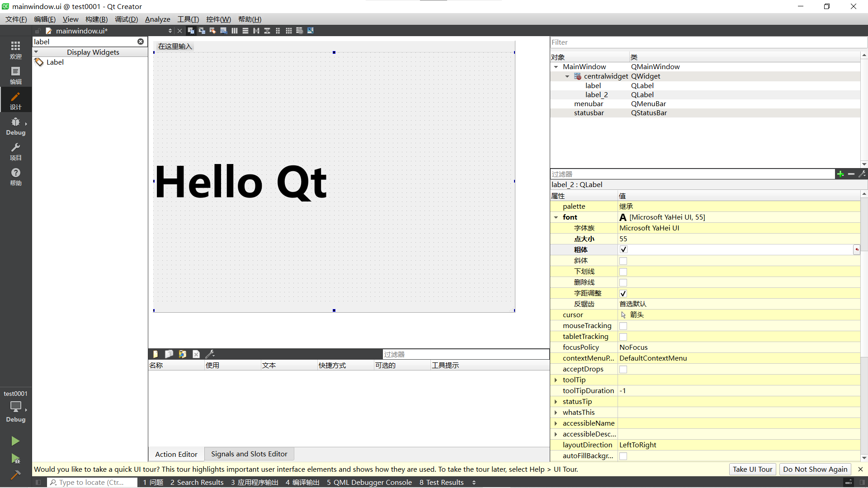Enable the italic (斜体) font checkbox

coord(623,261)
